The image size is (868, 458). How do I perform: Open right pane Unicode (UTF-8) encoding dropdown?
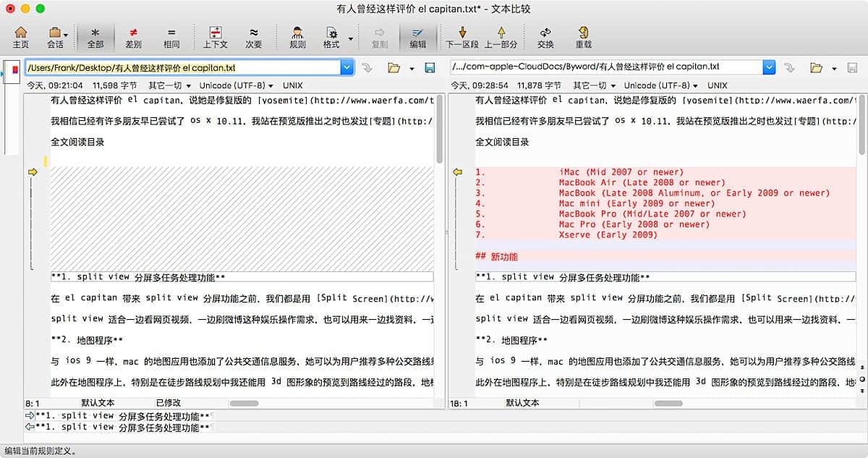pos(661,85)
